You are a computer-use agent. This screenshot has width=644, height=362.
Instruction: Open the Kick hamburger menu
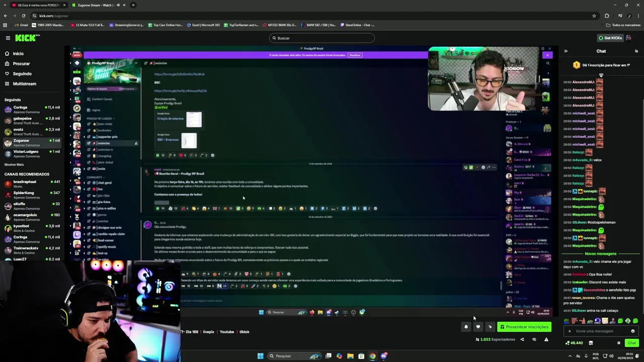[x=8, y=38]
